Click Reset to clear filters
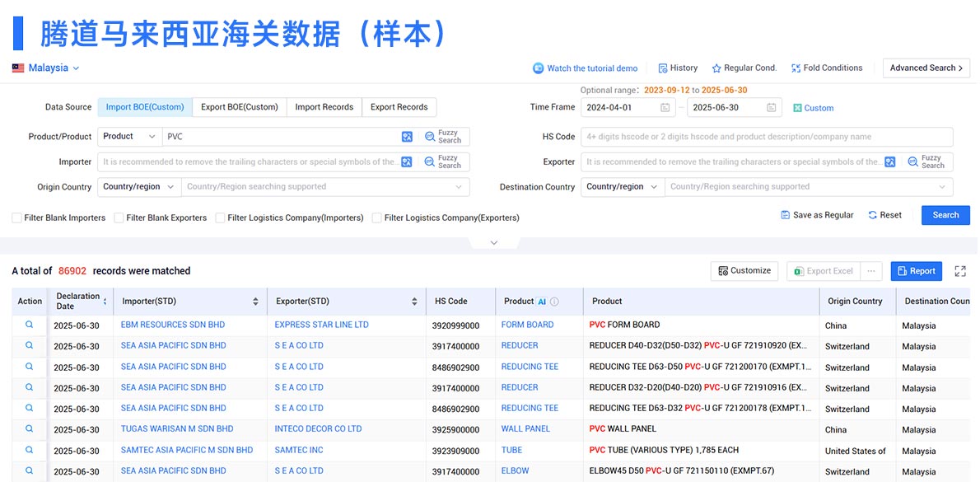This screenshot has height=482, width=980. point(885,215)
